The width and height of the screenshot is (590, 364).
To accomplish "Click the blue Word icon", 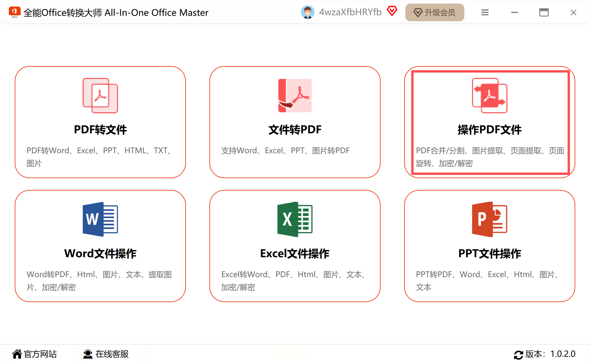I will click(100, 219).
